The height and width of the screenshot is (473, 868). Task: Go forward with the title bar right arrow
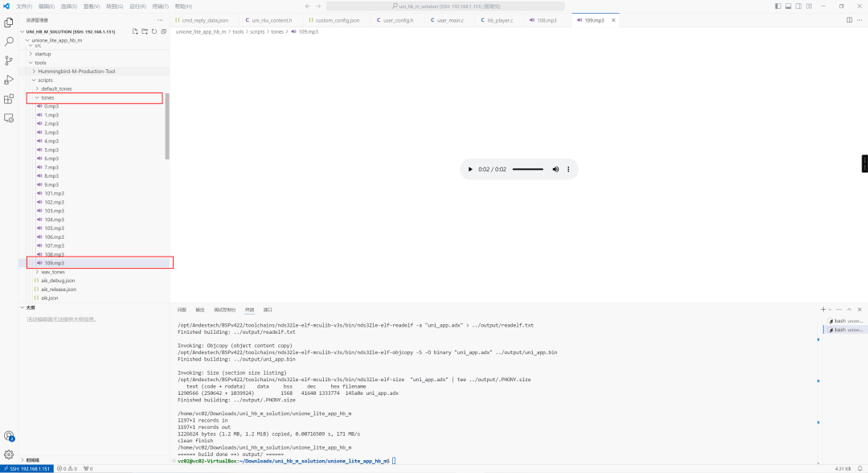tap(318, 6)
